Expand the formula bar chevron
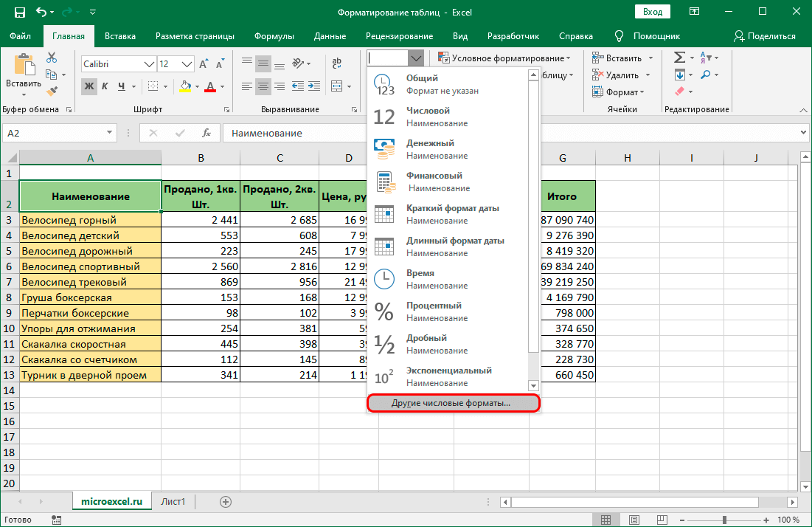The width and height of the screenshot is (812, 527). tap(803, 133)
